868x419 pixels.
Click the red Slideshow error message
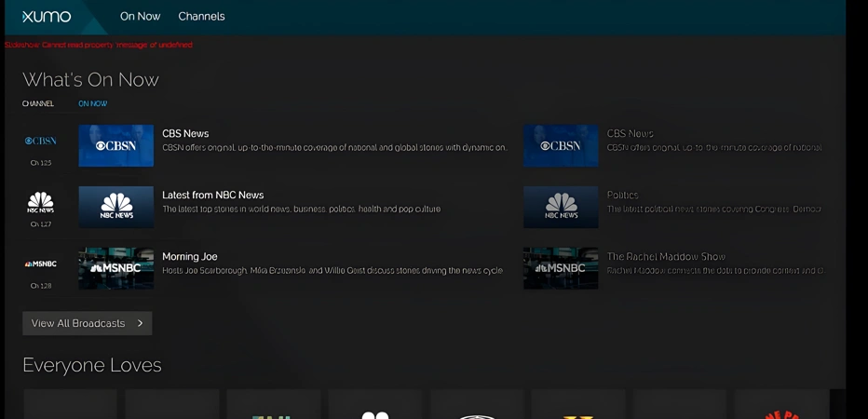click(x=99, y=45)
